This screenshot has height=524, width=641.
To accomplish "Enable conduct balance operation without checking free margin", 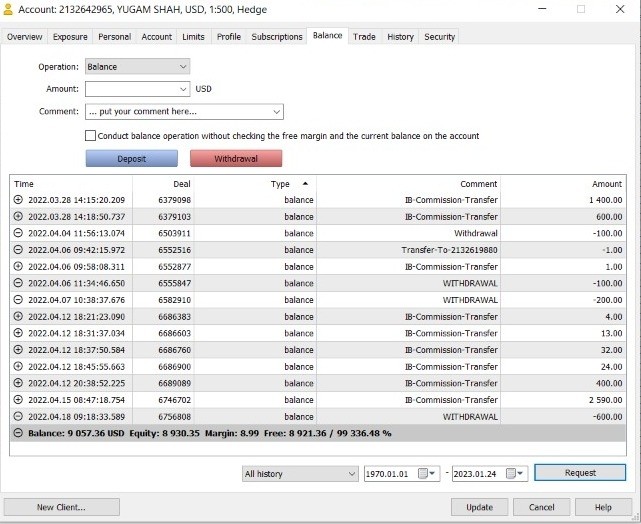I will pos(91,136).
